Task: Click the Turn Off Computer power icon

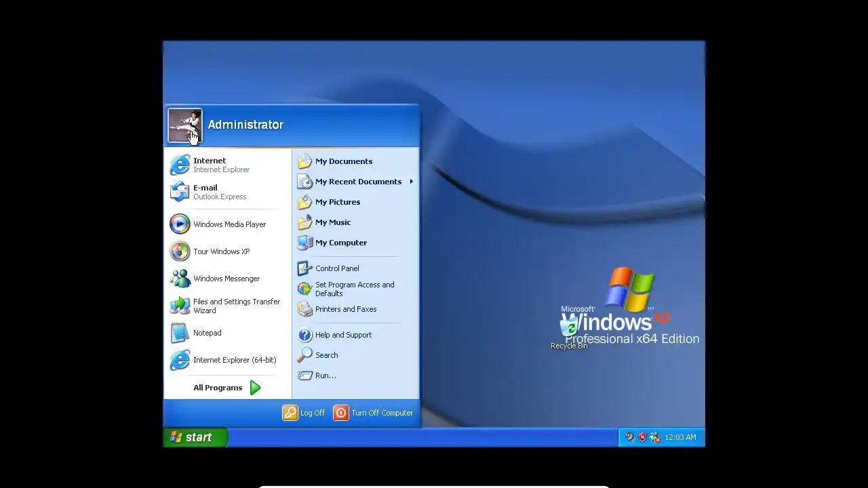Action: tap(340, 412)
